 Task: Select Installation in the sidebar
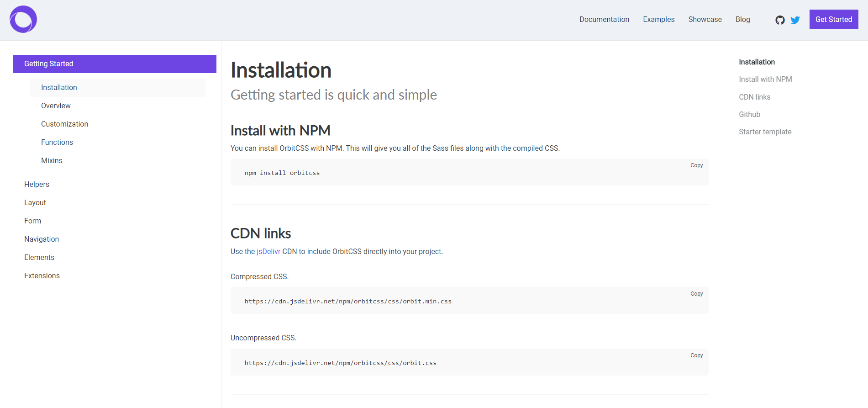(117, 87)
